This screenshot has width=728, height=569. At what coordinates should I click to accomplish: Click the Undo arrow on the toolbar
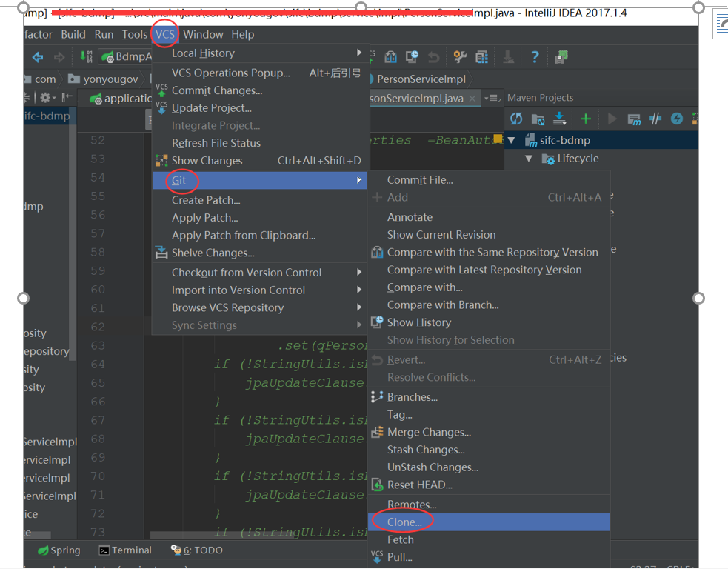coord(433,57)
